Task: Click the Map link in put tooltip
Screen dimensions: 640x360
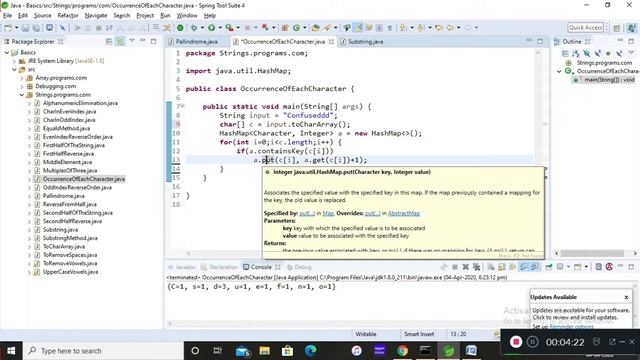Action: [x=328, y=213]
